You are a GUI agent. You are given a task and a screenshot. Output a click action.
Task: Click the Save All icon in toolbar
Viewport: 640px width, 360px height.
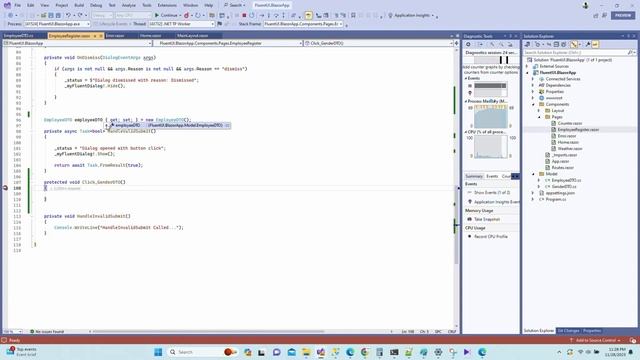click(x=58, y=15)
